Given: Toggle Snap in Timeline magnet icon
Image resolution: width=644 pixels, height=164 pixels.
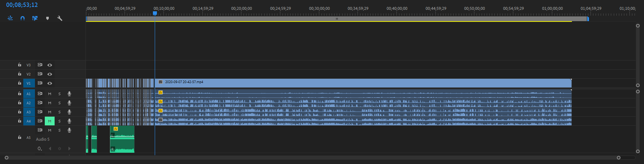Looking at the screenshot, I should click(23, 18).
